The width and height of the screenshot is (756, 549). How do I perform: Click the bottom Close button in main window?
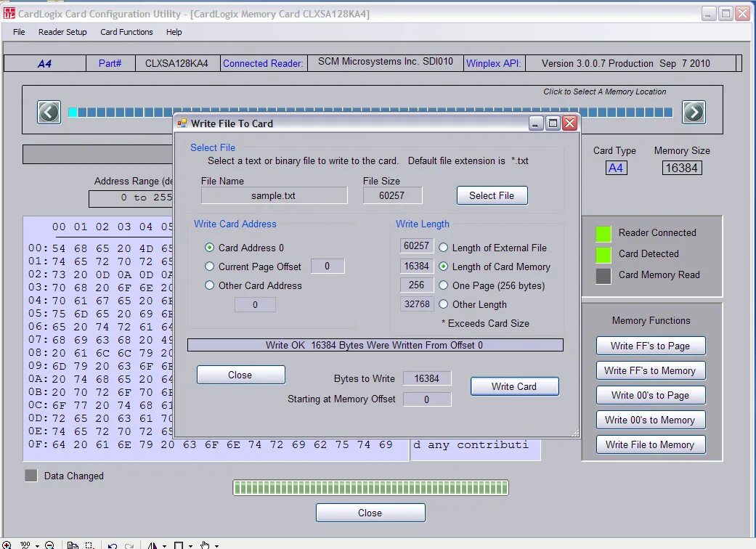point(370,513)
